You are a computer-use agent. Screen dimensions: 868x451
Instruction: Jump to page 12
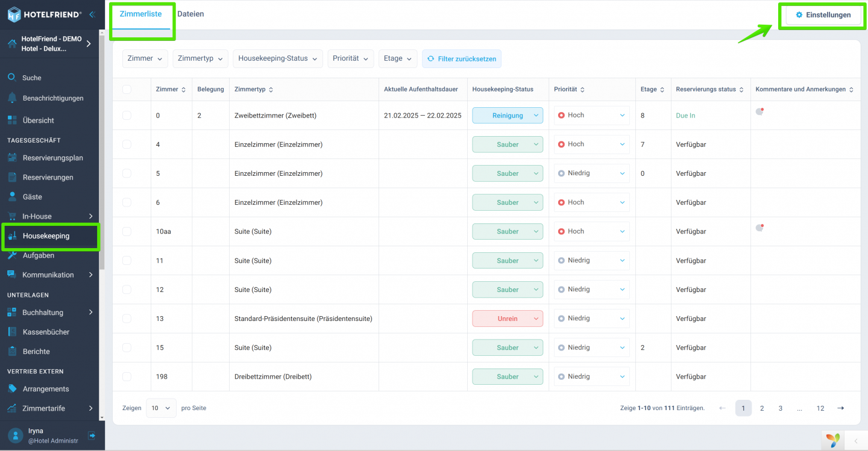820,408
